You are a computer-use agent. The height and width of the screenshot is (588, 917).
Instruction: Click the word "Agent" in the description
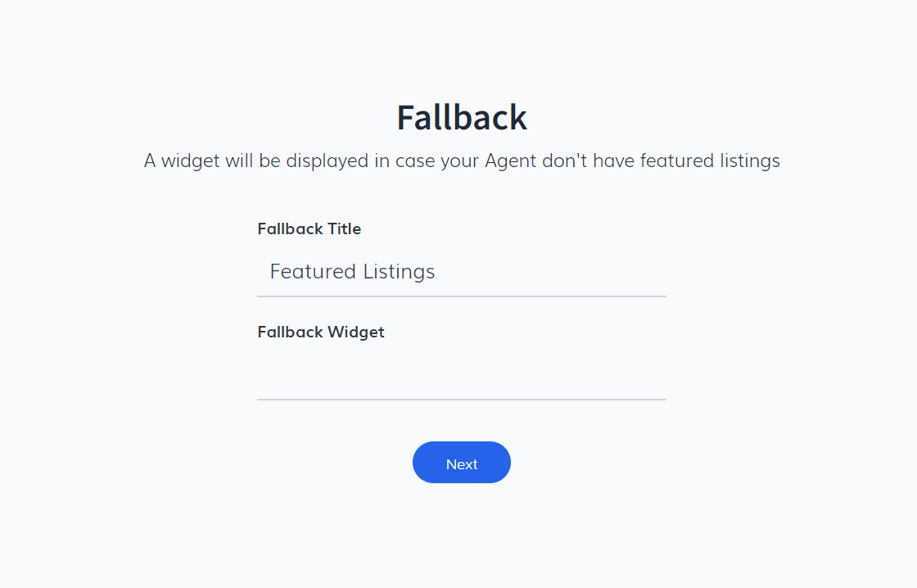click(x=510, y=161)
